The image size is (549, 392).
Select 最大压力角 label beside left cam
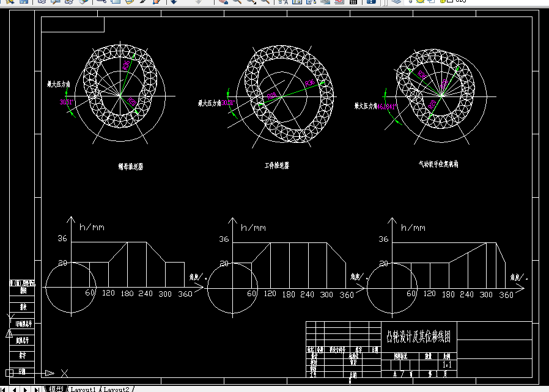pyautogui.click(x=59, y=84)
